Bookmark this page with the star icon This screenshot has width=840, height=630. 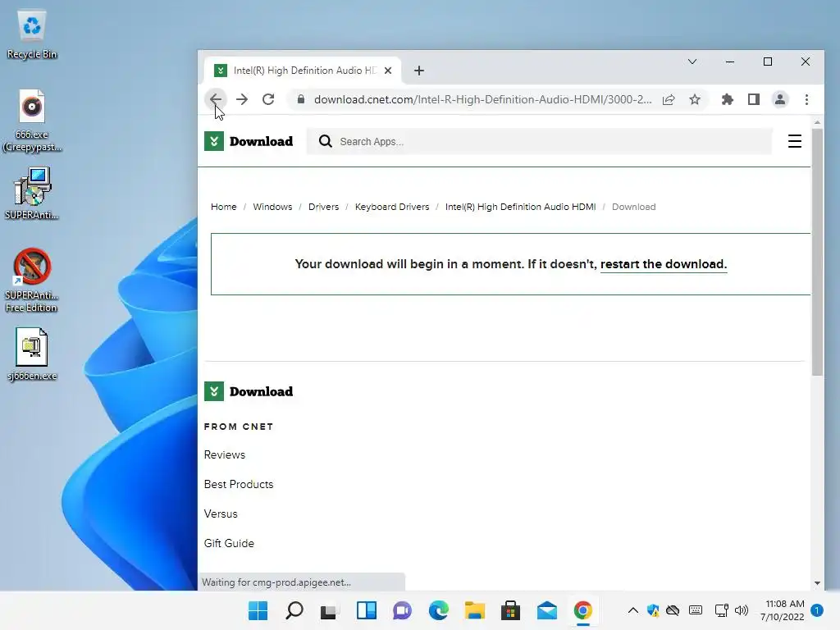pyautogui.click(x=695, y=99)
